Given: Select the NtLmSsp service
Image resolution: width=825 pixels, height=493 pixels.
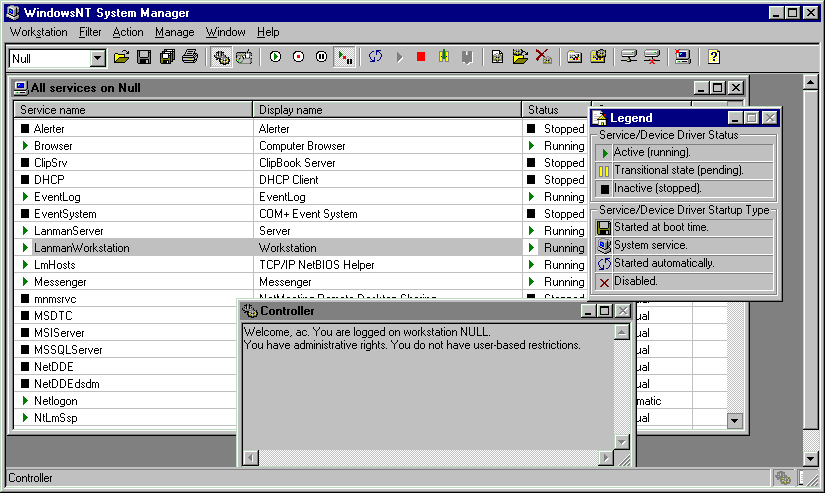Looking at the screenshot, I should click(x=56, y=418).
